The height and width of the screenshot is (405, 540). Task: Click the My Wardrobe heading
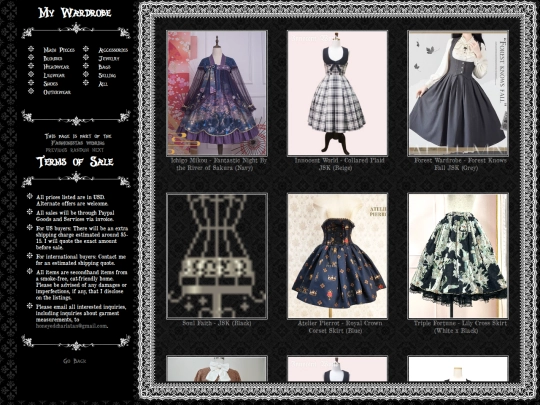click(75, 13)
